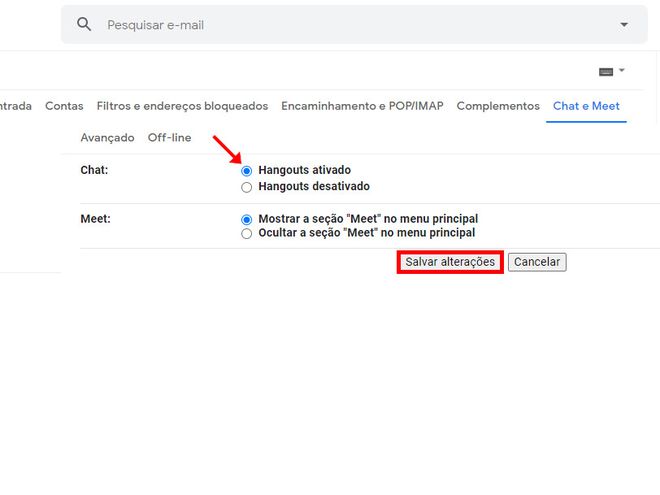Focus the Pesquisar e-mail search field
660x495 pixels.
click(354, 25)
